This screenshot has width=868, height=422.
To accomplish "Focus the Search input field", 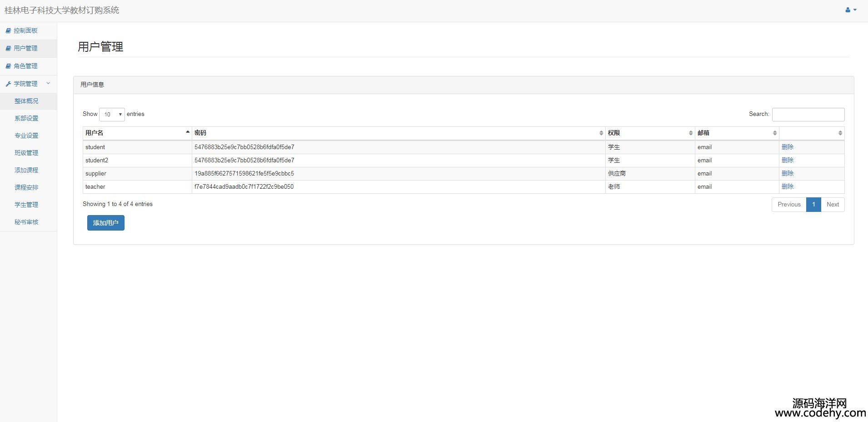I will [x=808, y=115].
